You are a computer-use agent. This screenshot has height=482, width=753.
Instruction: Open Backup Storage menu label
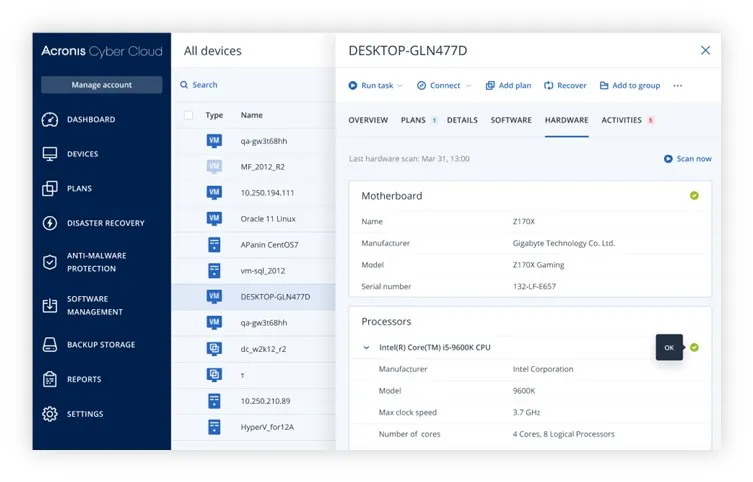tap(101, 345)
